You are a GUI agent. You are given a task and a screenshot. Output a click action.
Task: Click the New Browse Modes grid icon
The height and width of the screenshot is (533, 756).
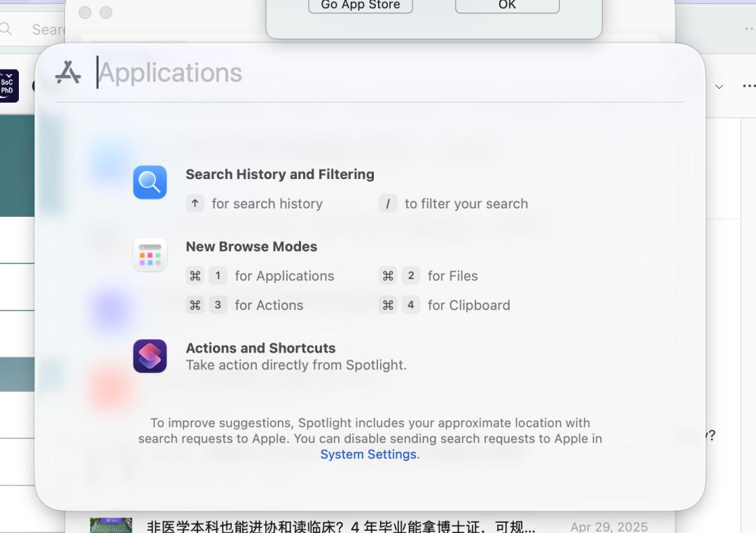coord(150,255)
